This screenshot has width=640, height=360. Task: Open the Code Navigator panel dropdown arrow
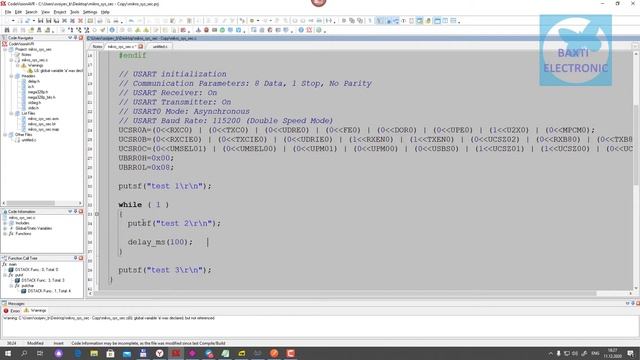pos(70,38)
